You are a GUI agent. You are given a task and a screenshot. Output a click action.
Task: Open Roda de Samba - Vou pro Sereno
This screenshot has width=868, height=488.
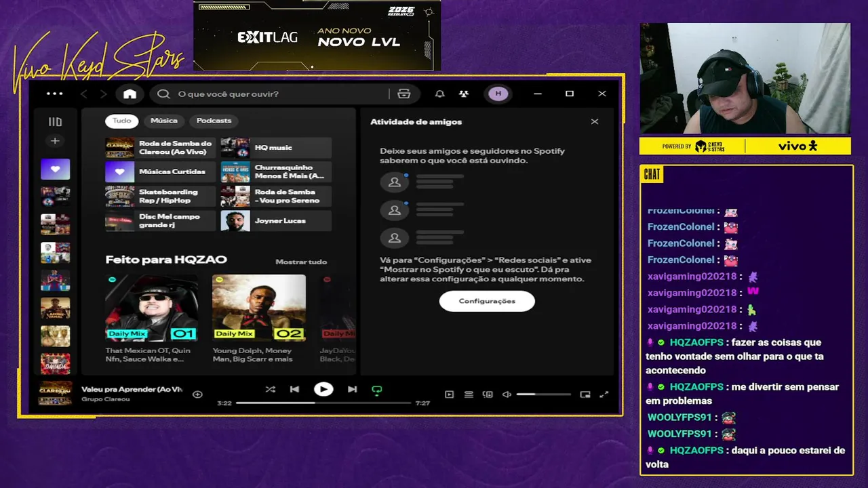(276, 197)
